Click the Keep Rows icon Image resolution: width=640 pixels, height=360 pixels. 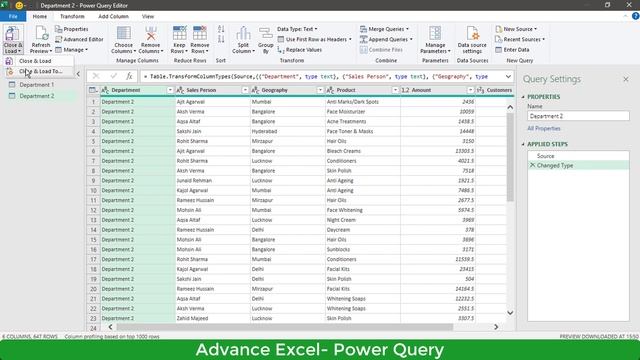pyautogui.click(x=179, y=33)
